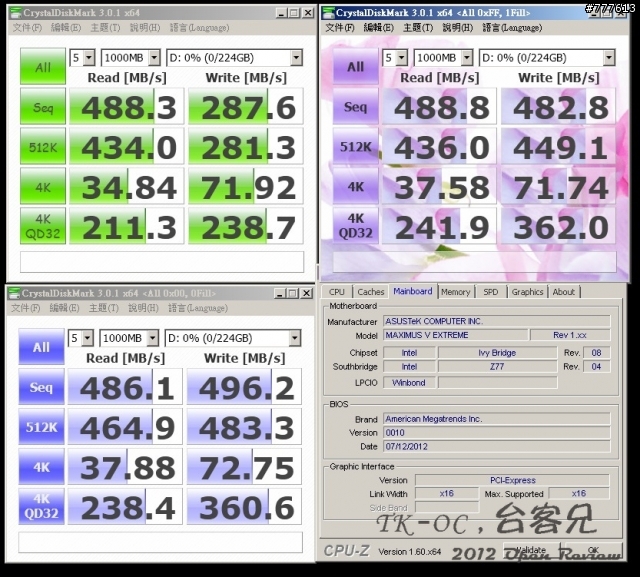Open 文件(F) menu in green window
Screen dimensions: 640x577
click(x=27, y=28)
